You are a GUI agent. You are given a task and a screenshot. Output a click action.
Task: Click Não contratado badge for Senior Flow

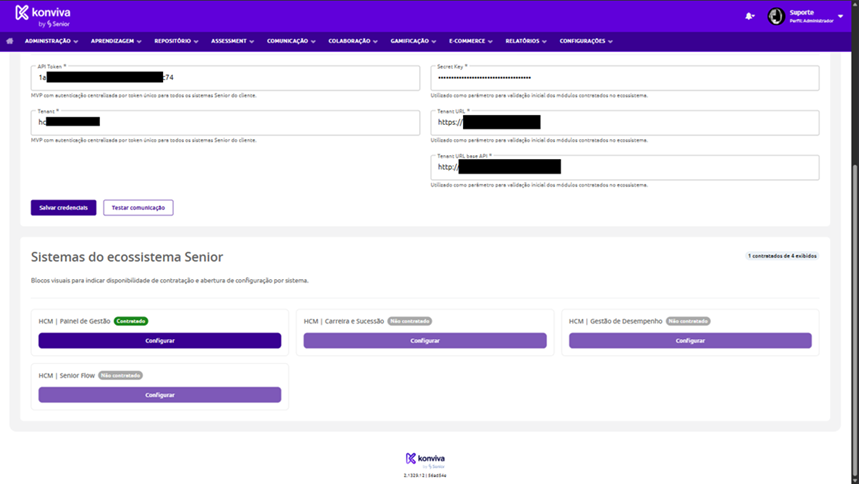121,375
